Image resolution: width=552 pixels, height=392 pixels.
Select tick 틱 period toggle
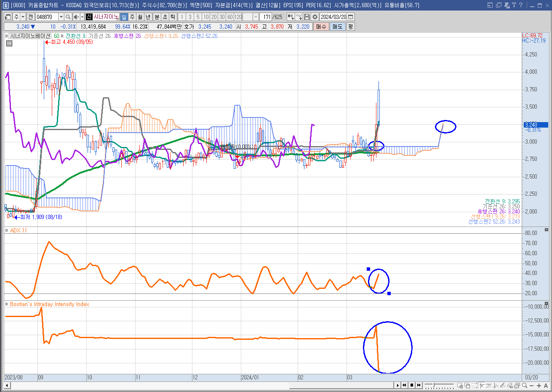coord(173,17)
